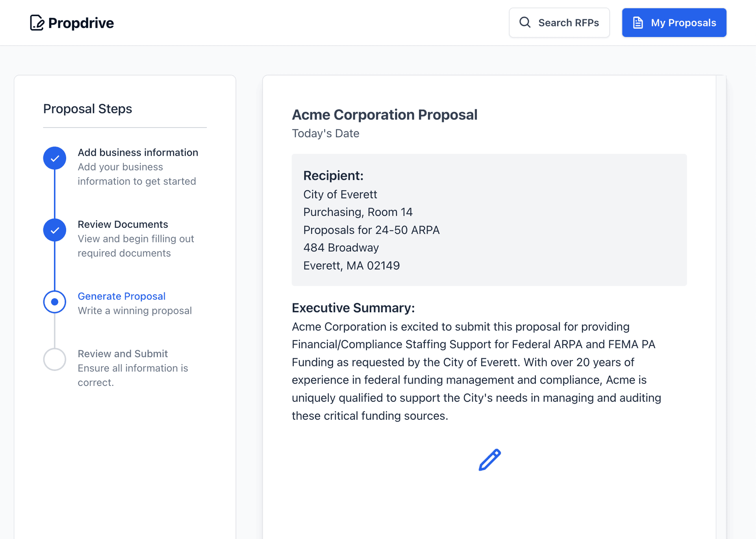
Task: Go to Generate Proposal step link
Action: (x=121, y=296)
